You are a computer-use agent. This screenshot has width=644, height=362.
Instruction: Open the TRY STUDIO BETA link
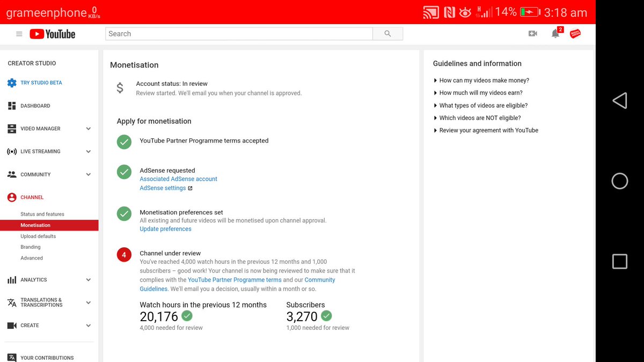click(x=41, y=83)
